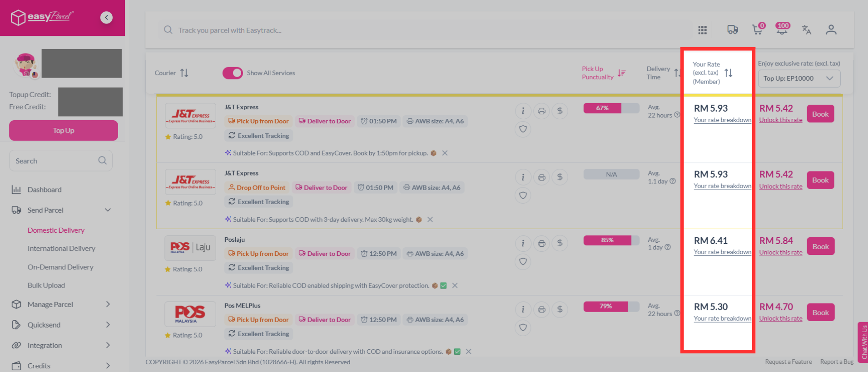Click dollar icon in the Pos MELPlus row
This screenshot has height=372, width=868.
coord(560,309)
